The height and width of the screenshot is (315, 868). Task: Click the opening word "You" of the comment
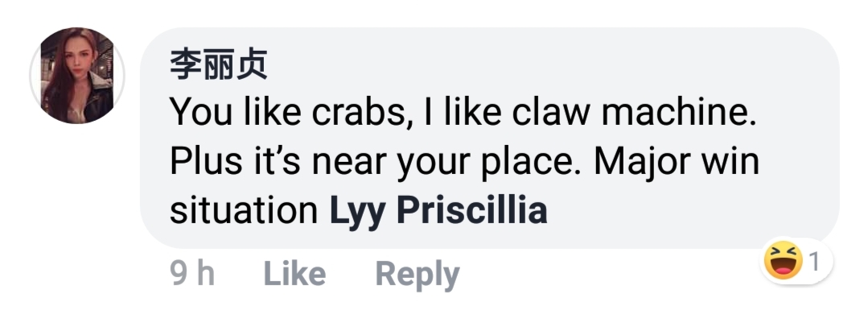(x=200, y=113)
